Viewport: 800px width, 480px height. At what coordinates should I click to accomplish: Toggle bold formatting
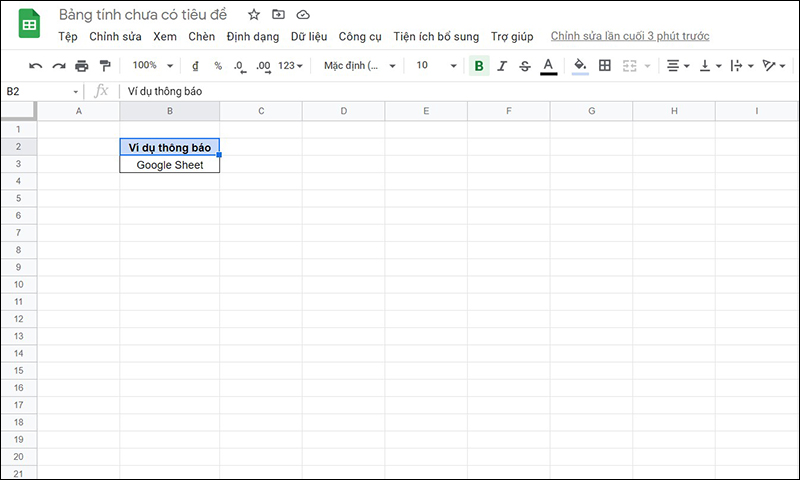pyautogui.click(x=479, y=66)
